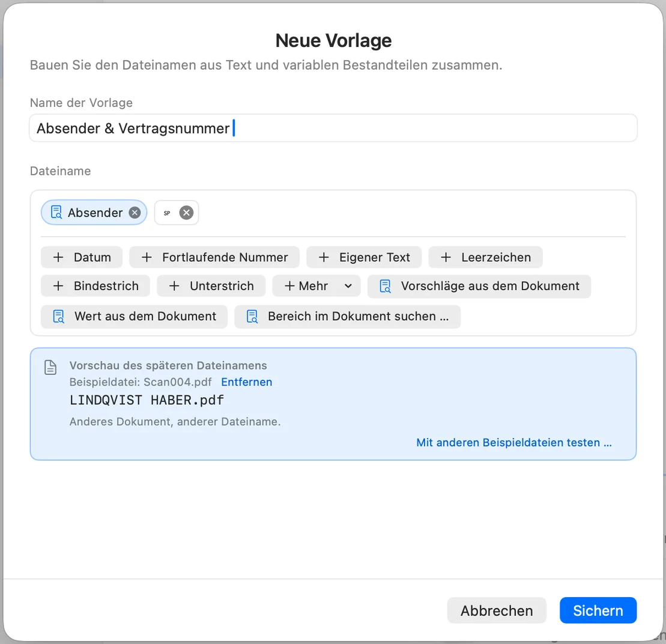
Task: Click the Abbrechen button
Action: click(x=497, y=610)
